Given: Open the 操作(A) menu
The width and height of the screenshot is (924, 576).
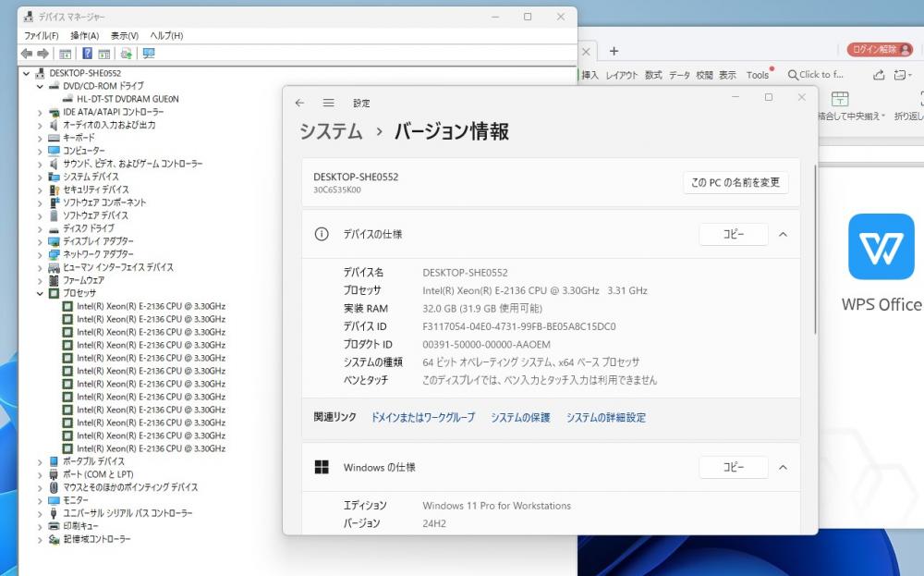Looking at the screenshot, I should click(x=85, y=36).
